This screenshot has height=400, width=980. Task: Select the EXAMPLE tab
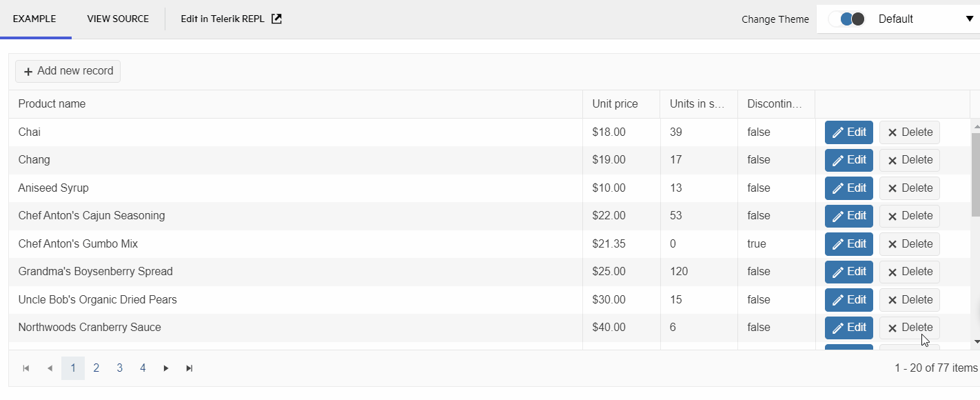[35, 19]
